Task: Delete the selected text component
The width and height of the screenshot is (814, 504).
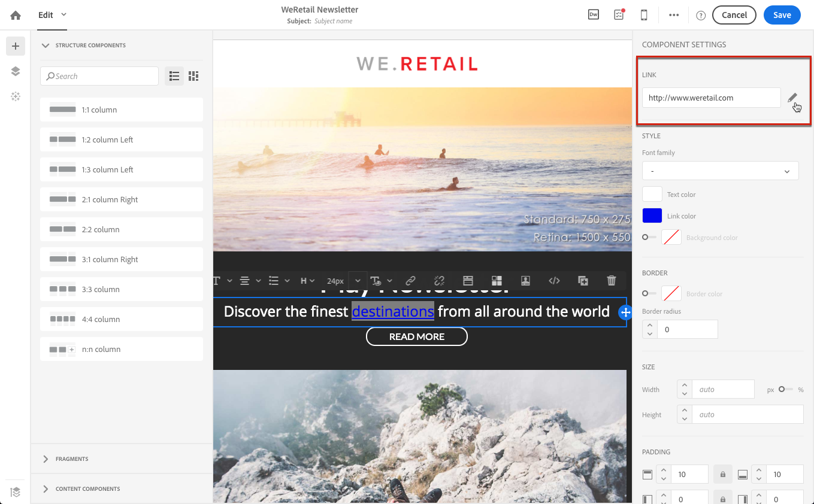Action: (x=612, y=281)
